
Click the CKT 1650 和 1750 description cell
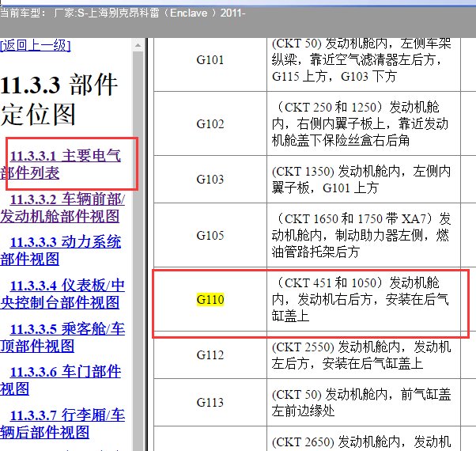(364, 235)
